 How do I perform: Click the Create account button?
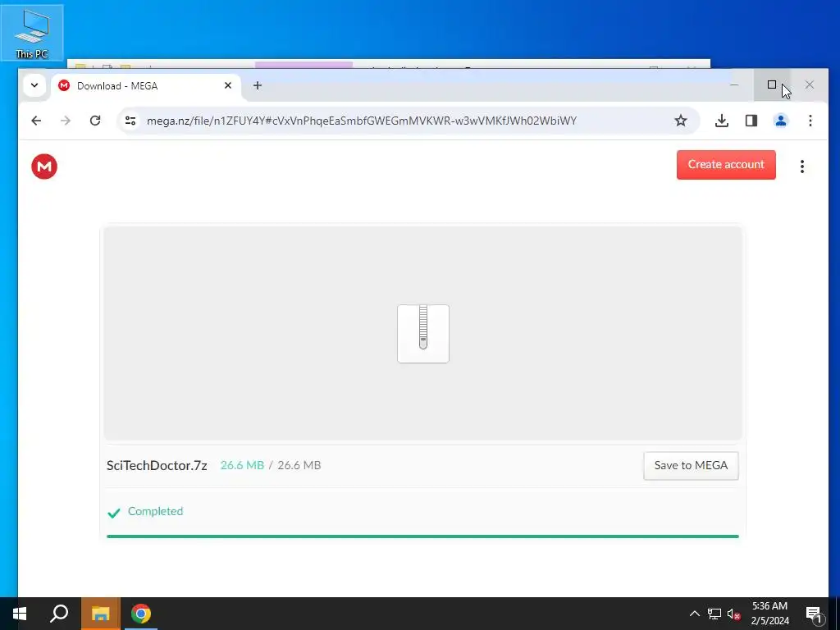click(x=726, y=164)
